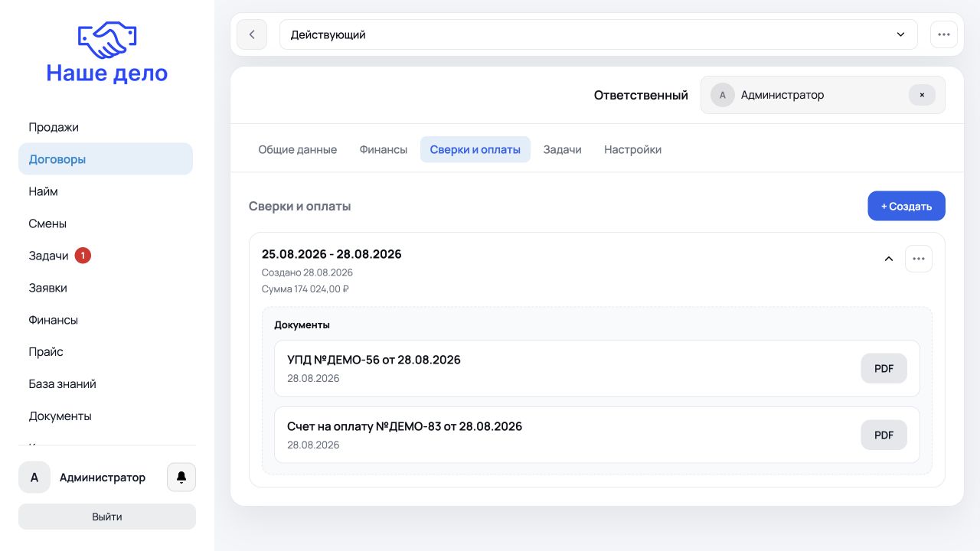Download PDF for Счет на оплату №ДЕМО-83
Image resolution: width=980 pixels, height=551 pixels.
click(884, 435)
